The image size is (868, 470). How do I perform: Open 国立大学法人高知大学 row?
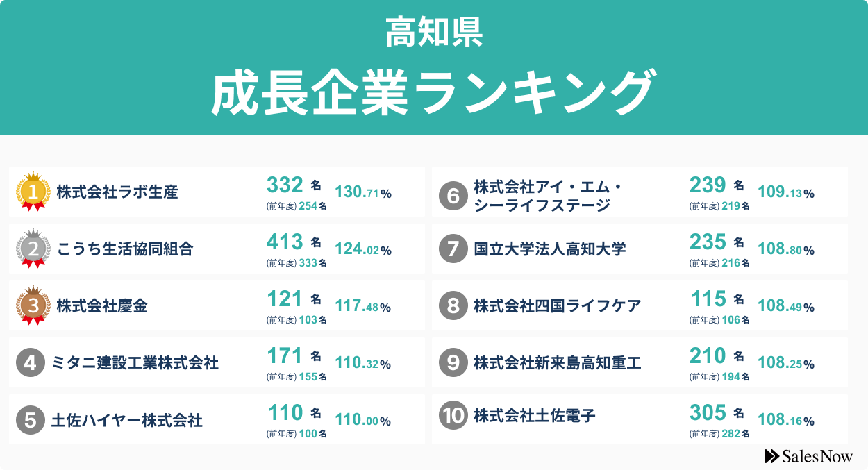pyautogui.click(x=640, y=249)
